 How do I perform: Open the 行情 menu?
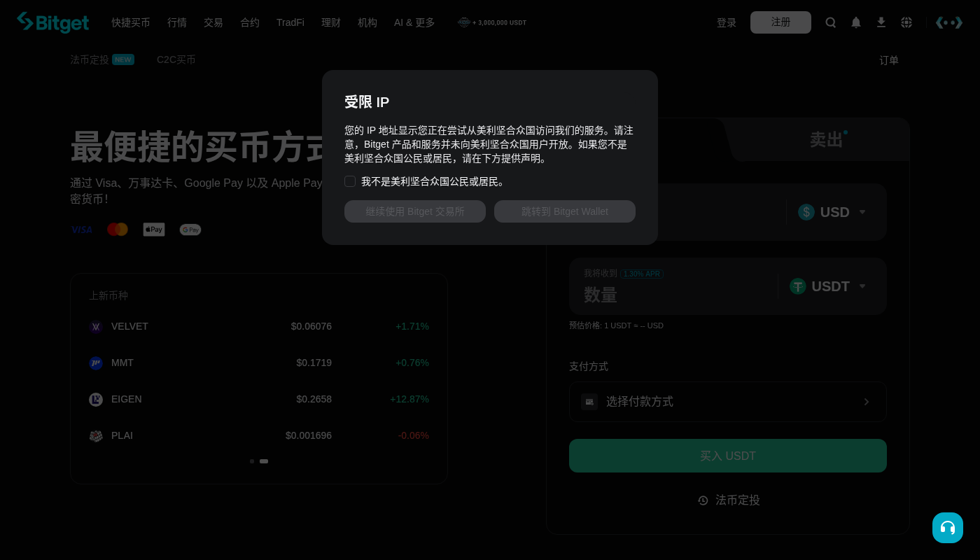[177, 22]
